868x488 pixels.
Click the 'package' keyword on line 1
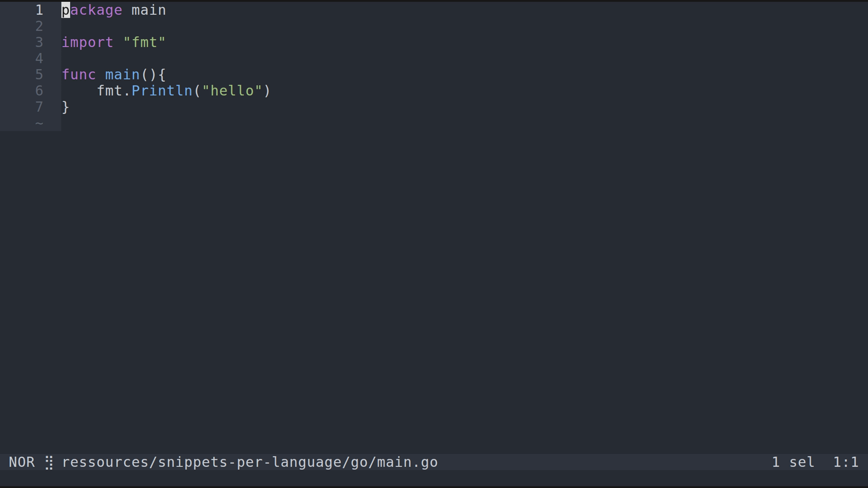[92, 10]
